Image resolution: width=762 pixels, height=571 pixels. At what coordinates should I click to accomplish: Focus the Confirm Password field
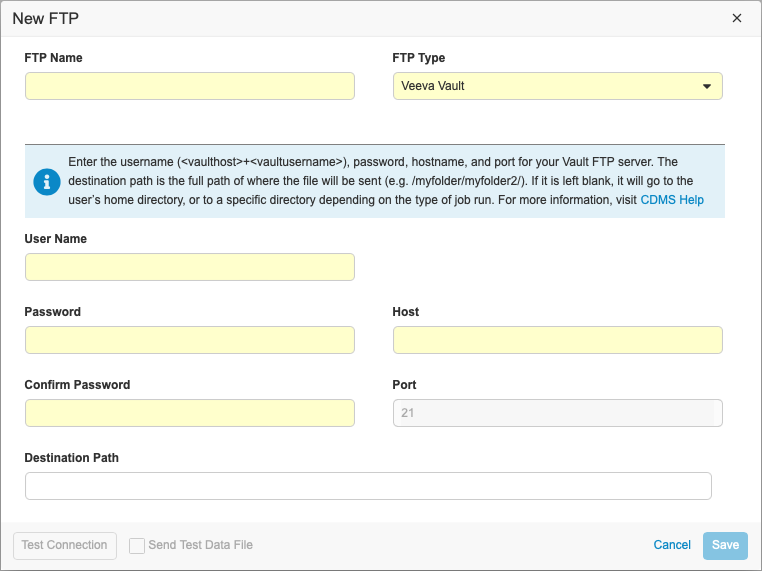(x=189, y=413)
